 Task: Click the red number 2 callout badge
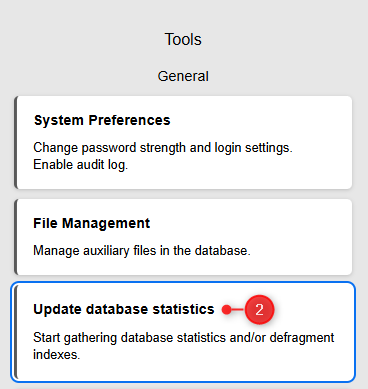coord(259,310)
